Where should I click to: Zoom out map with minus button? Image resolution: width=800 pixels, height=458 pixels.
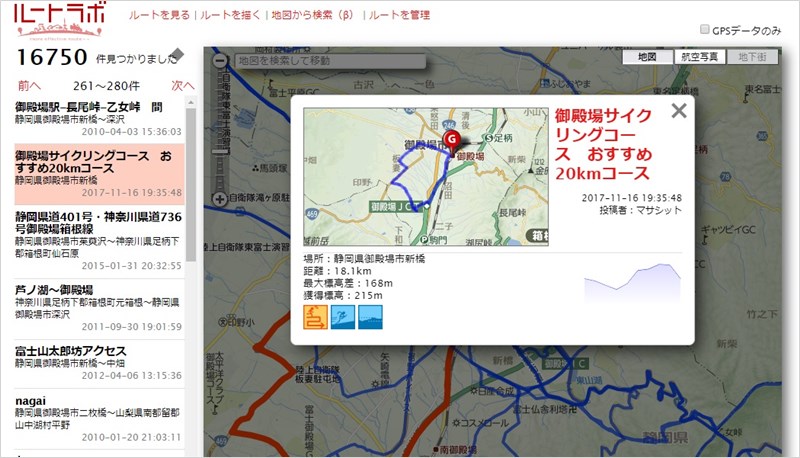220,61
